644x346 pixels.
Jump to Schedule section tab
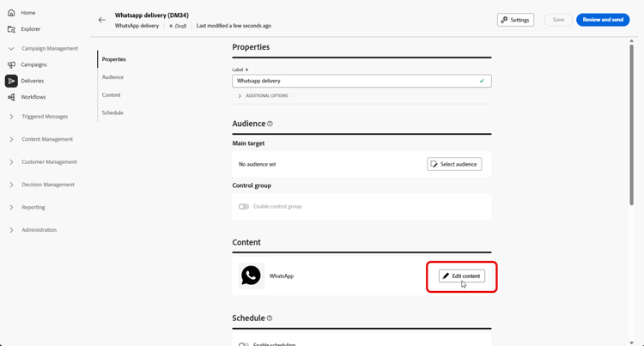click(x=112, y=112)
